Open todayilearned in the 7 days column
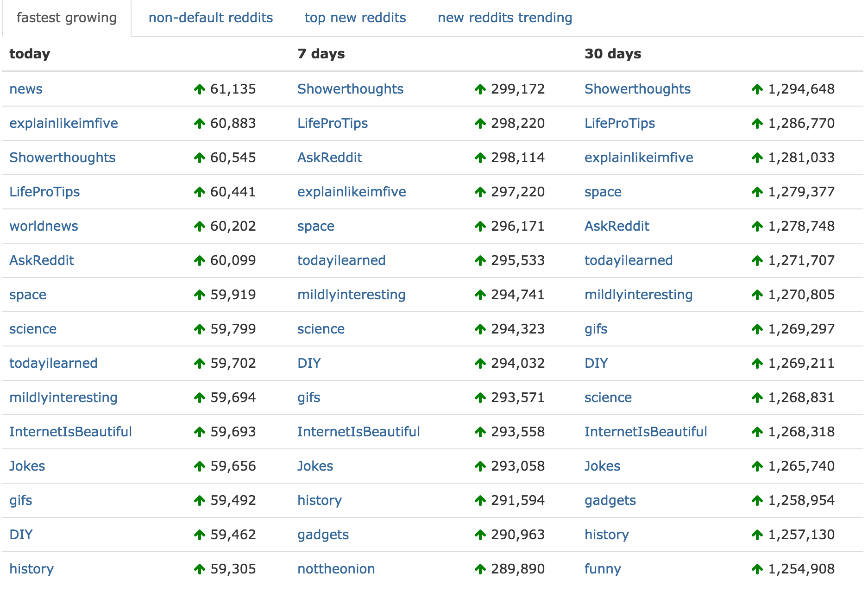 [341, 260]
